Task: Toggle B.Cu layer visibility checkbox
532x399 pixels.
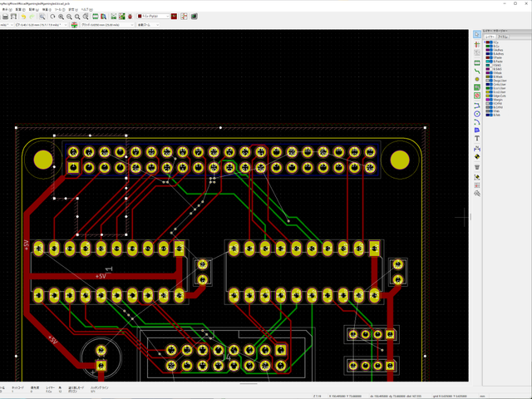Action: [x=493, y=46]
